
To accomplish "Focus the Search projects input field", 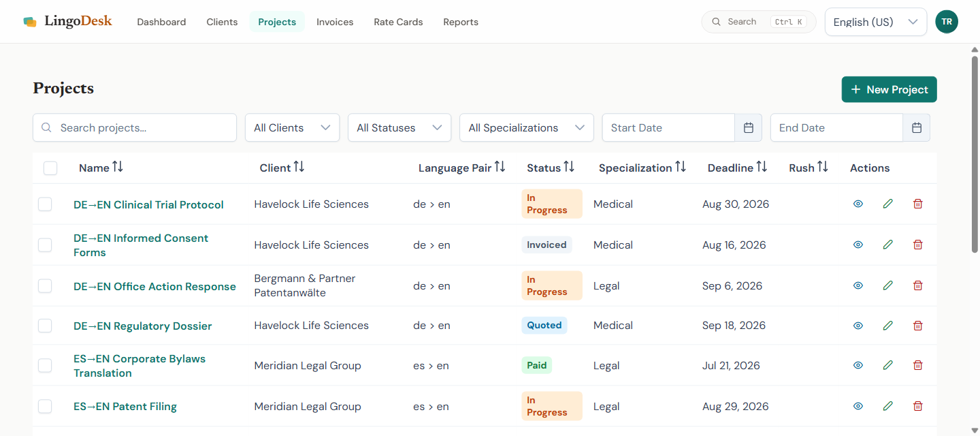I will 135,127.
